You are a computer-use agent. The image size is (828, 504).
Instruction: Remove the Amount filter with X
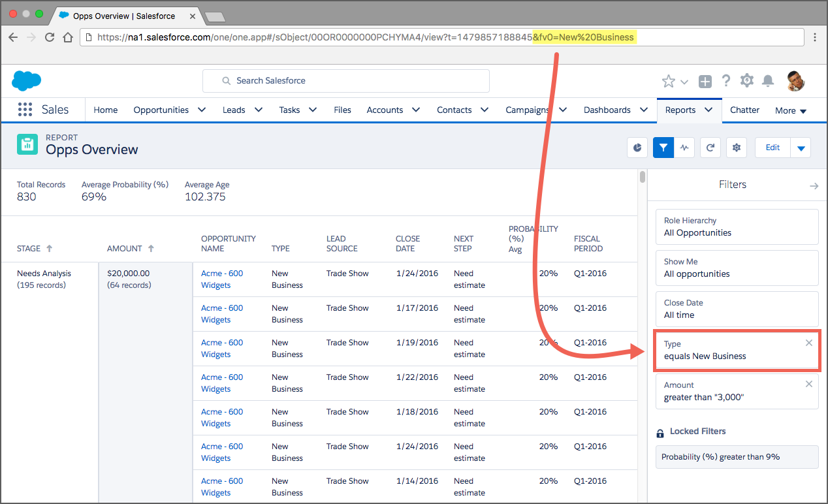pos(809,384)
